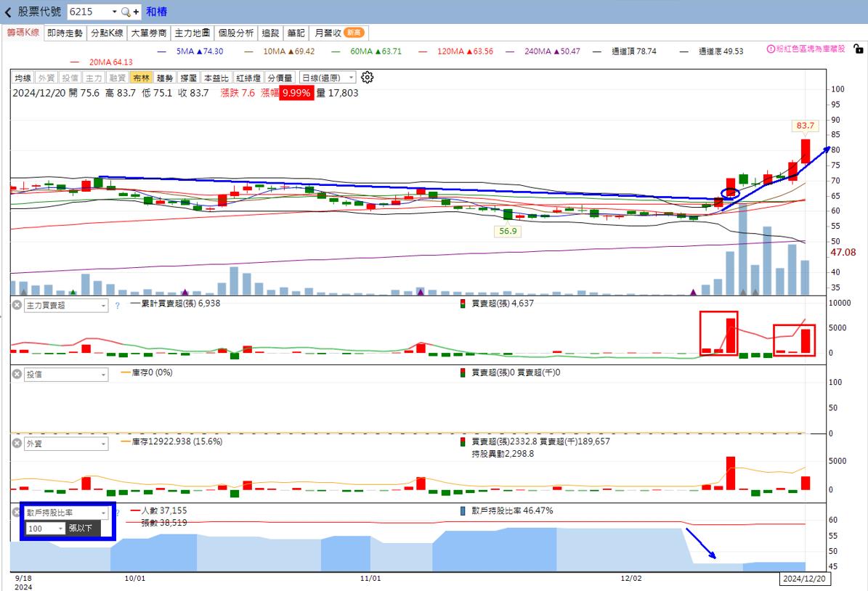Open the 日線(還原) period dropdown
This screenshot has height=591, width=868.
(x=328, y=78)
